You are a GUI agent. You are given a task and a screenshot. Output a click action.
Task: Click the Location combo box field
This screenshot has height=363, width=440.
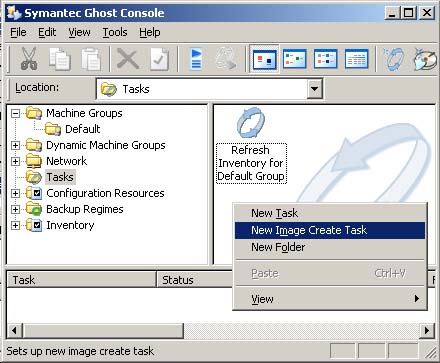[x=209, y=89]
